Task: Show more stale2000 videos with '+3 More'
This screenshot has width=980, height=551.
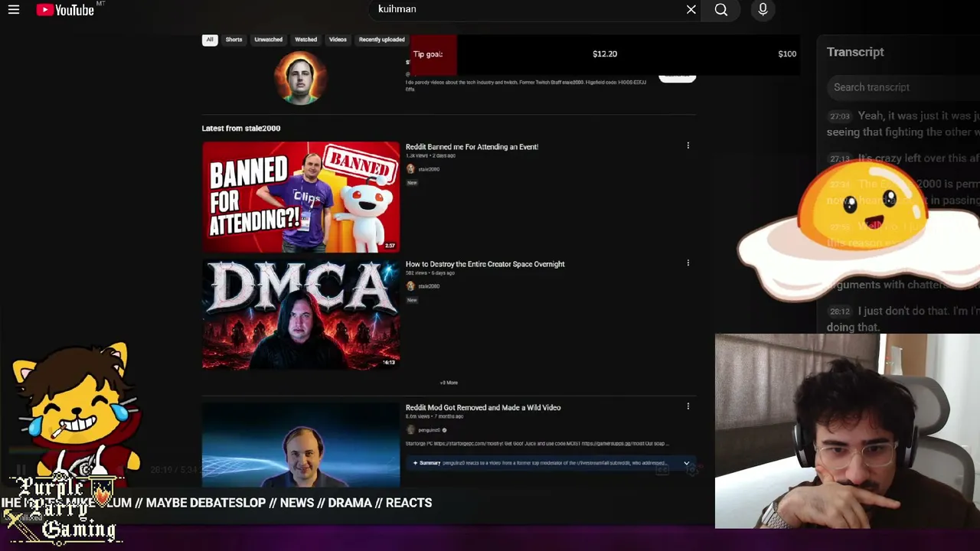Action: 449,383
